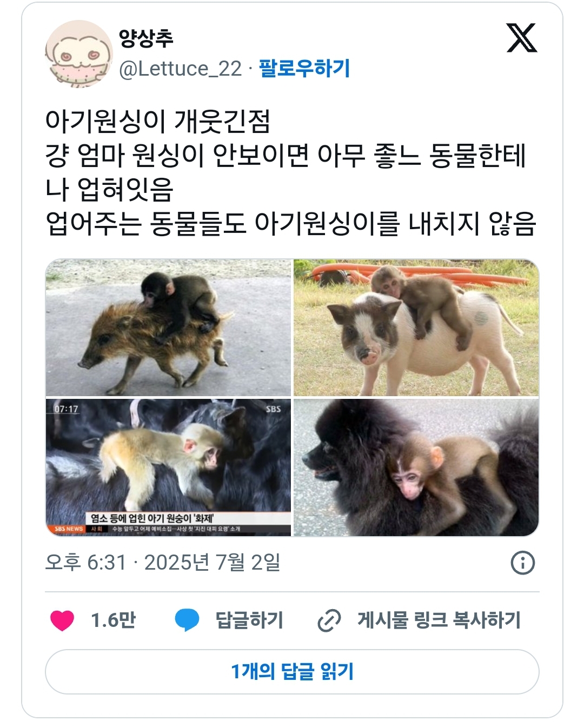The image size is (584, 728).
Task: Click the copy link chain icon
Action: click(329, 620)
